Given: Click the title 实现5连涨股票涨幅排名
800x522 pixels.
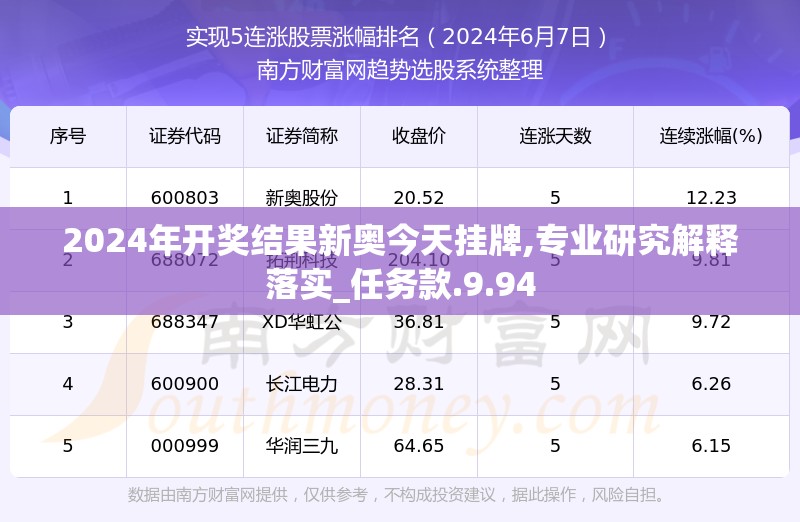Looking at the screenshot, I should click(303, 37).
